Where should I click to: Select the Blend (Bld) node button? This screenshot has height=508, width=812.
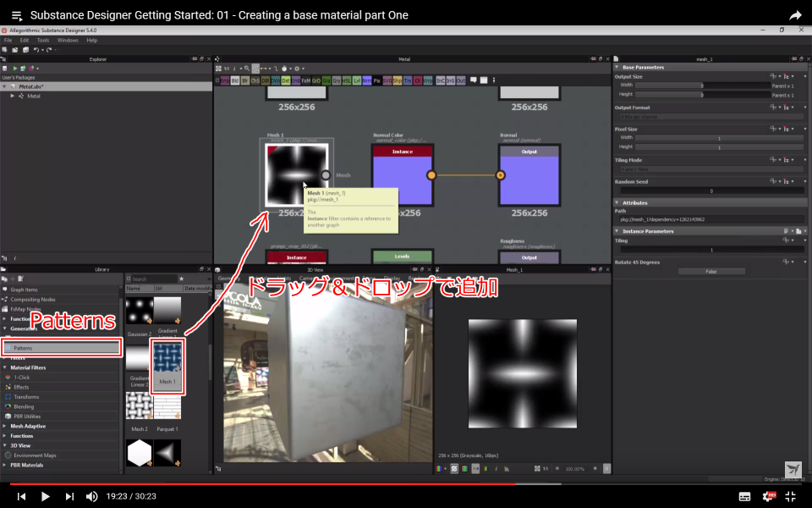coord(235,80)
